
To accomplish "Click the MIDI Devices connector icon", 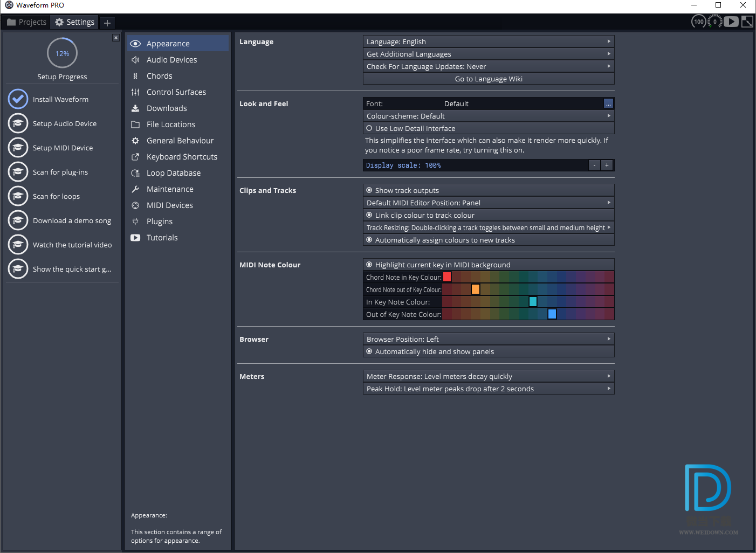I will [135, 205].
